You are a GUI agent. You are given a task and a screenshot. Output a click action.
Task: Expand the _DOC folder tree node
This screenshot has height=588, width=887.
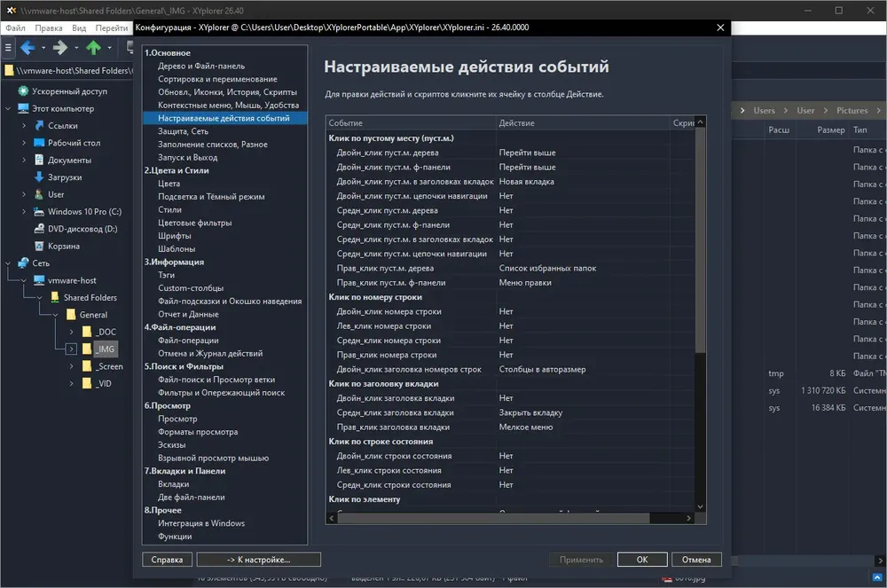pos(71,332)
